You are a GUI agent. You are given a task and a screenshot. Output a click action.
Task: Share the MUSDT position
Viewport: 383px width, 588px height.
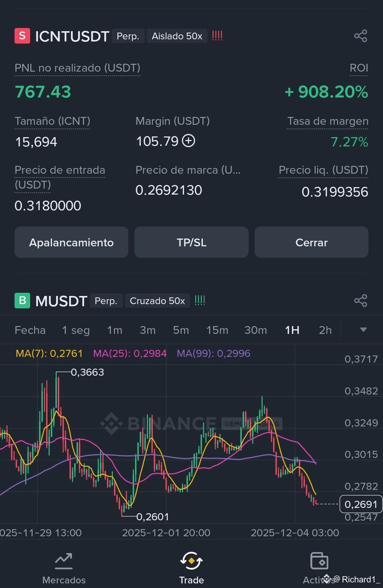pyautogui.click(x=360, y=301)
